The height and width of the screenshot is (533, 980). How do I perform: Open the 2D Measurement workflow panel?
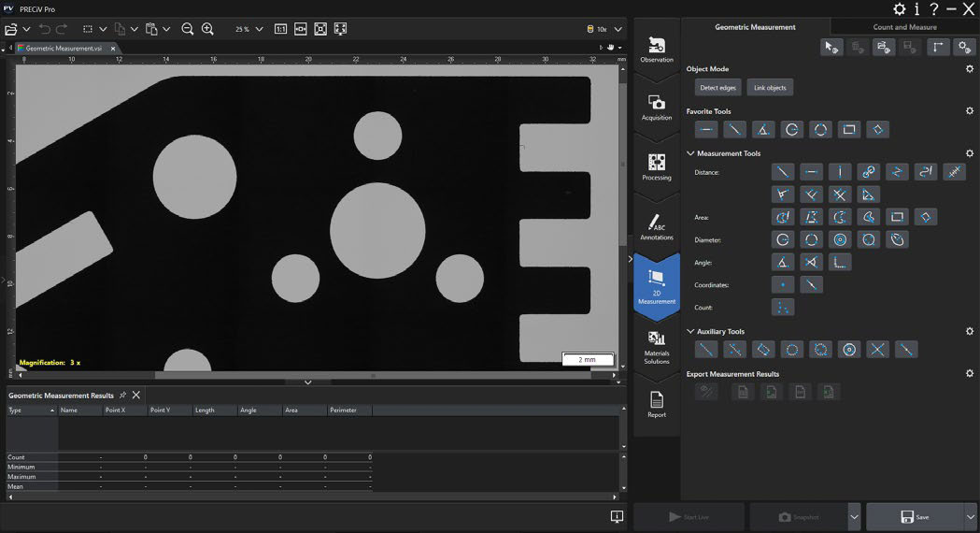coord(657,285)
